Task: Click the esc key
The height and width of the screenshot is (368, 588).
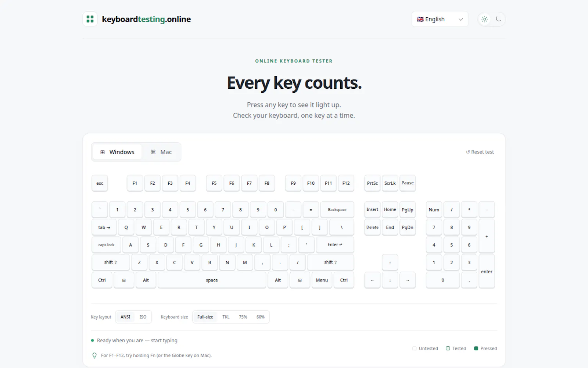Action: pos(100,183)
